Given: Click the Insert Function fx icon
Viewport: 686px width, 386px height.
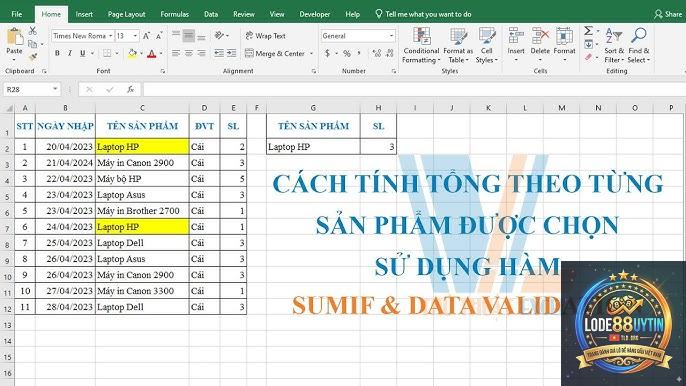Looking at the screenshot, I should click(130, 89).
